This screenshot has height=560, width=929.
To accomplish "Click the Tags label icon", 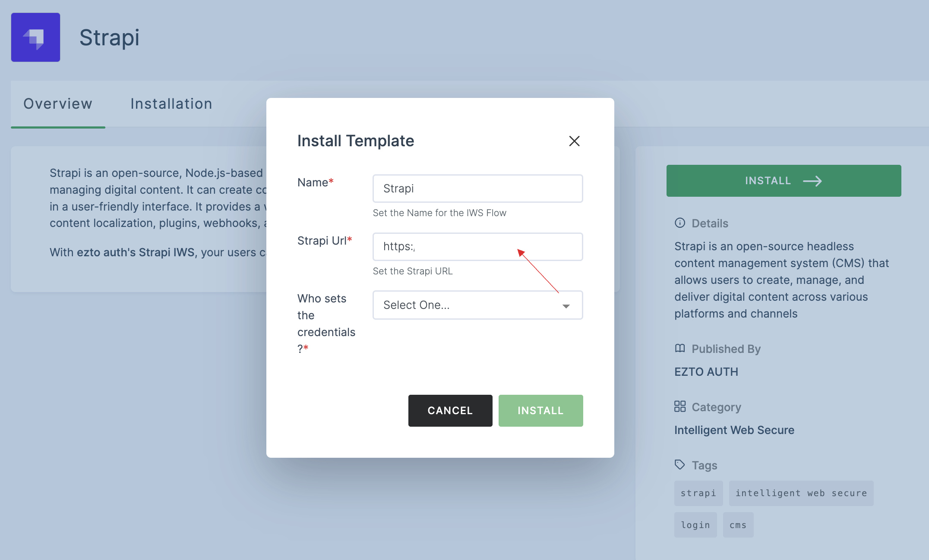I will click(x=680, y=465).
